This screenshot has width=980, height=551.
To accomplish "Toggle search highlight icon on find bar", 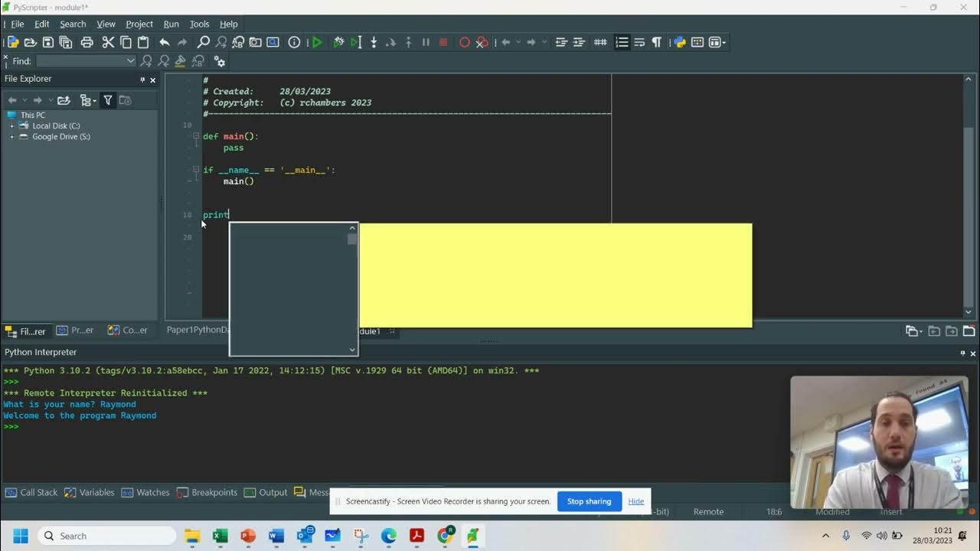I will pos(181,61).
